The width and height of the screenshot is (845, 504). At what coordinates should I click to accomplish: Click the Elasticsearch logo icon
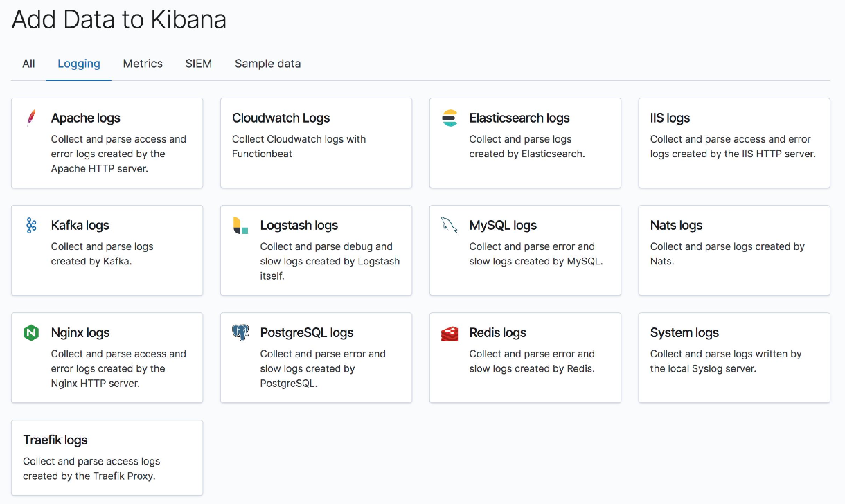[450, 118]
